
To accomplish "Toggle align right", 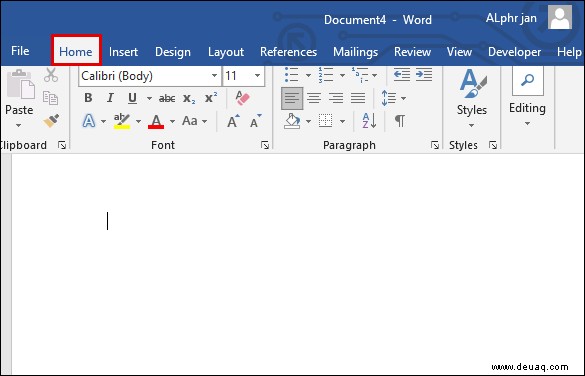I will click(336, 98).
